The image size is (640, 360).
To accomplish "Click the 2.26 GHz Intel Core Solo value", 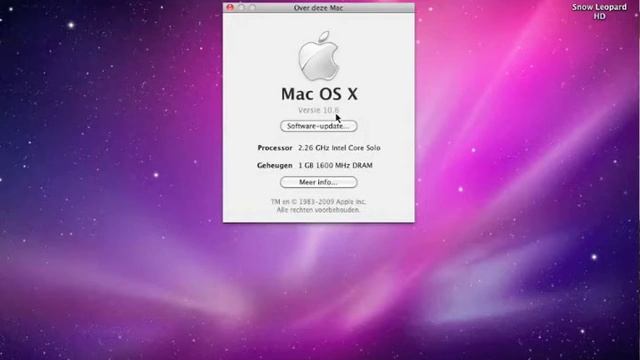I will (339, 148).
